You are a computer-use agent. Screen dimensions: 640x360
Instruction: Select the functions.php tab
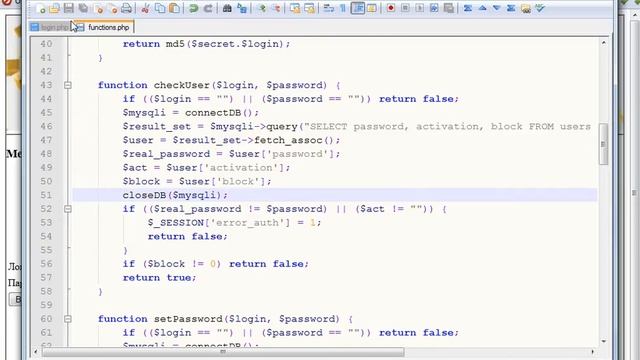(104, 27)
